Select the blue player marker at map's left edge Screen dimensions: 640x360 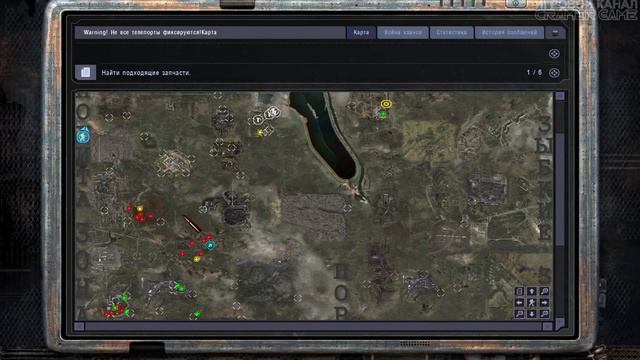83,136
